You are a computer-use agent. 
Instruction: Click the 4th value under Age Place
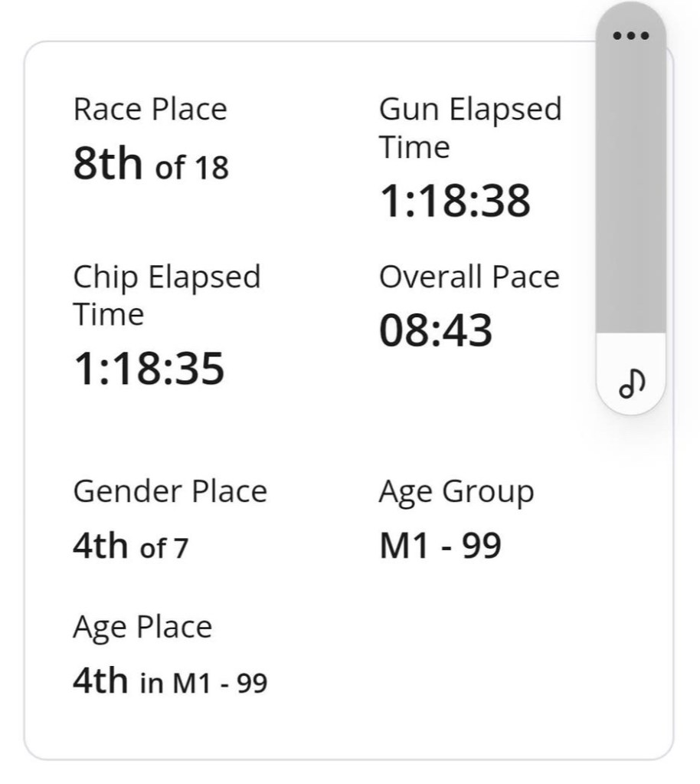100,681
